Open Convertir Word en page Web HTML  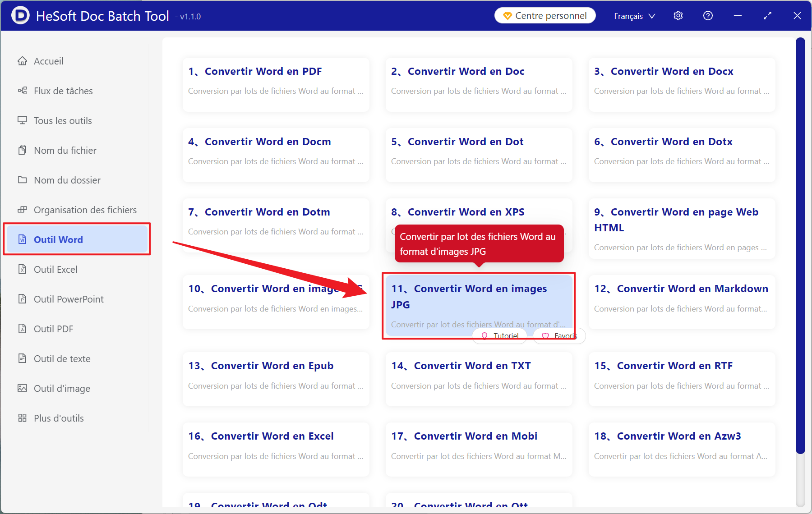(x=682, y=229)
